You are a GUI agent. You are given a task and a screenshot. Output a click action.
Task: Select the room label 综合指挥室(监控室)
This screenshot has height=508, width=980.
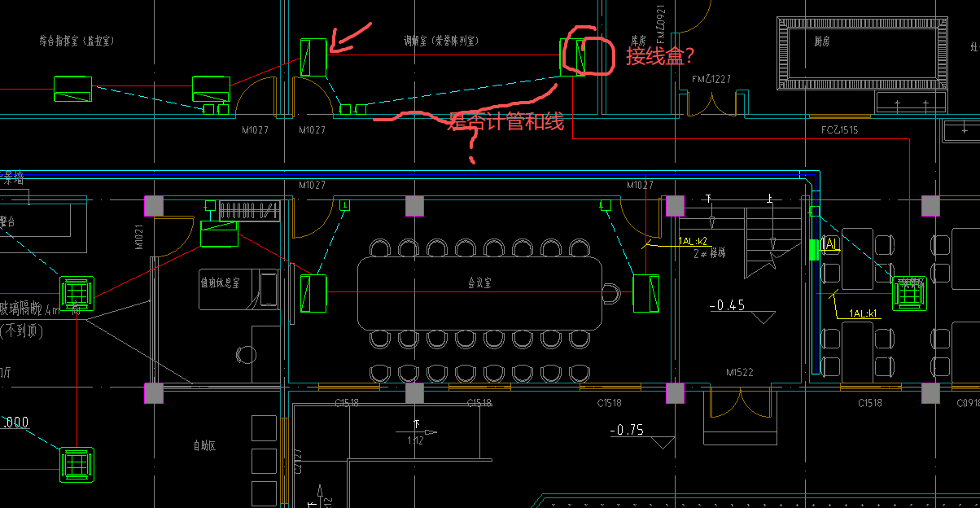(x=79, y=39)
